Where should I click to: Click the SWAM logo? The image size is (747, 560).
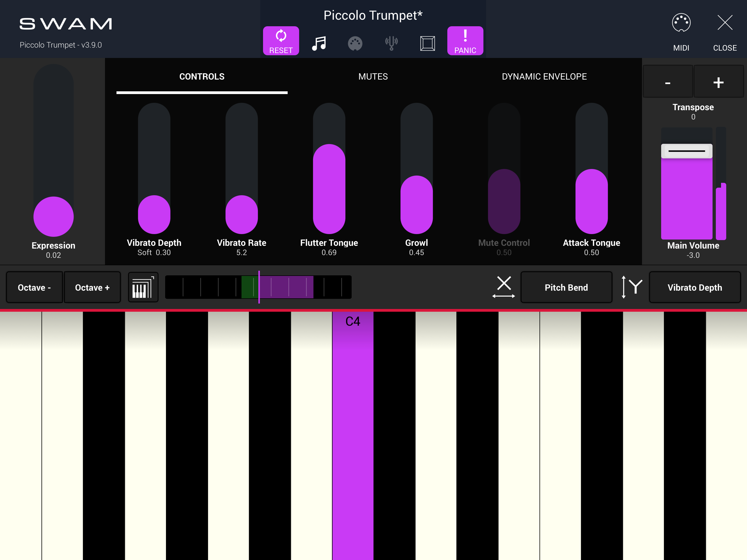(66, 24)
